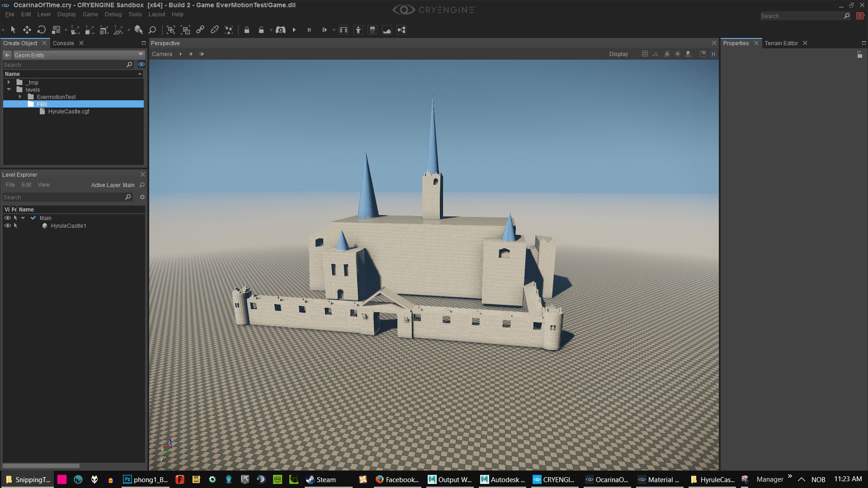Toggle properties panel lock icon
The height and width of the screenshot is (488, 868).
[859, 55]
